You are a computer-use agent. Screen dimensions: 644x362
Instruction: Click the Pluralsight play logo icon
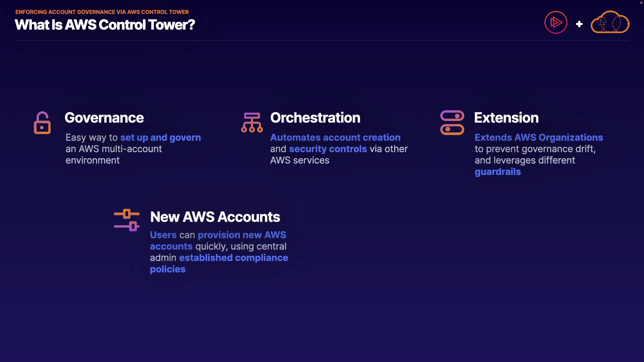pos(556,22)
